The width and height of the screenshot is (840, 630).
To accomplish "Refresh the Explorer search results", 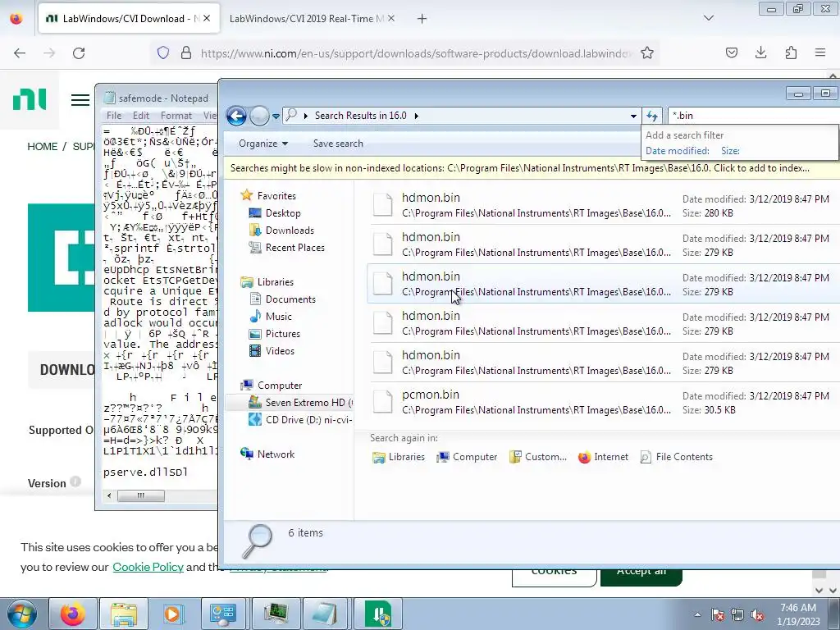I will (652, 116).
